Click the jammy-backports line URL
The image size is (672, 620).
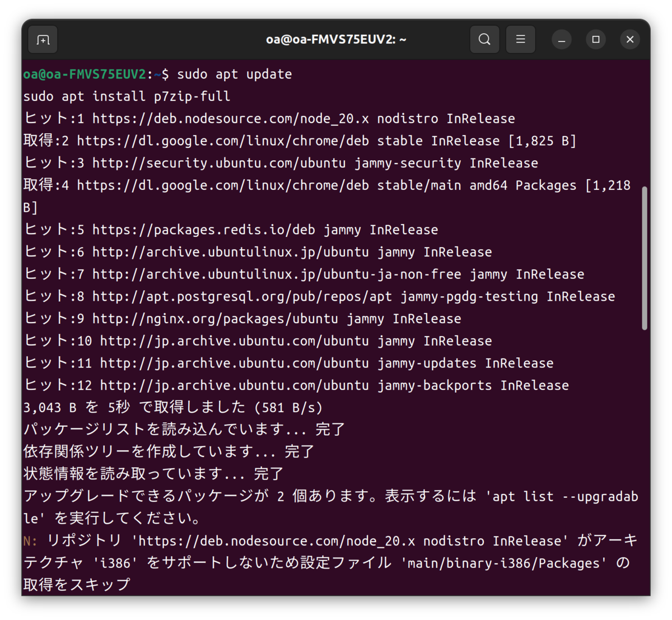pos(235,386)
